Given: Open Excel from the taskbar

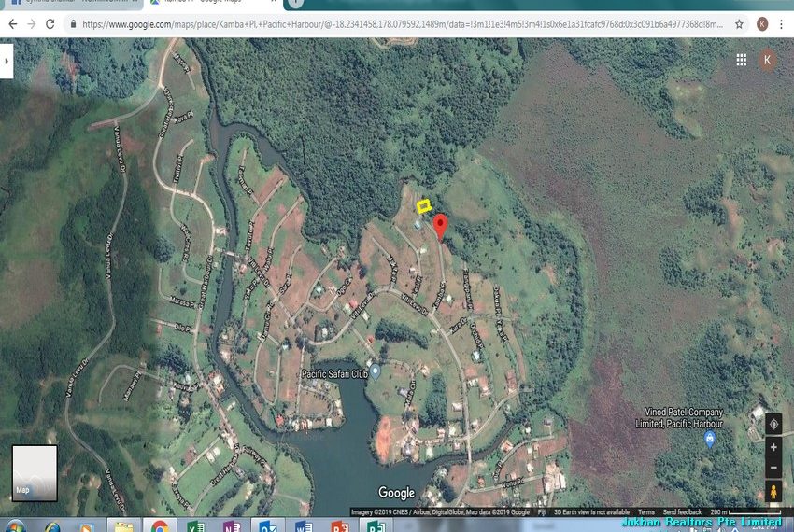Looking at the screenshot, I should pyautogui.click(x=195, y=526).
